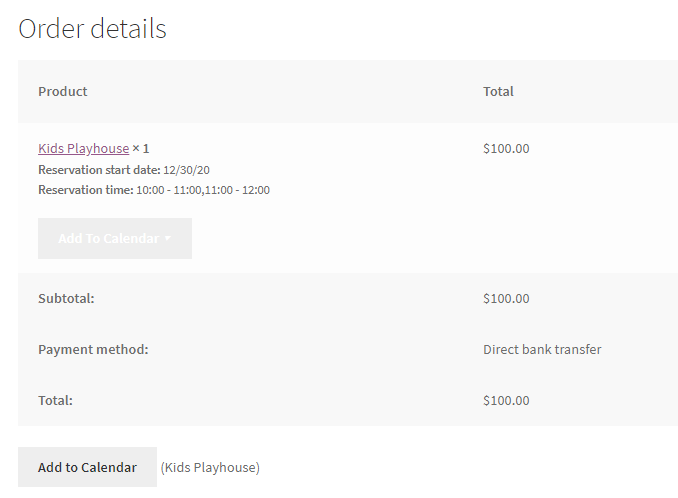678x498 pixels.
Task: Select the Product column header
Action: point(63,91)
